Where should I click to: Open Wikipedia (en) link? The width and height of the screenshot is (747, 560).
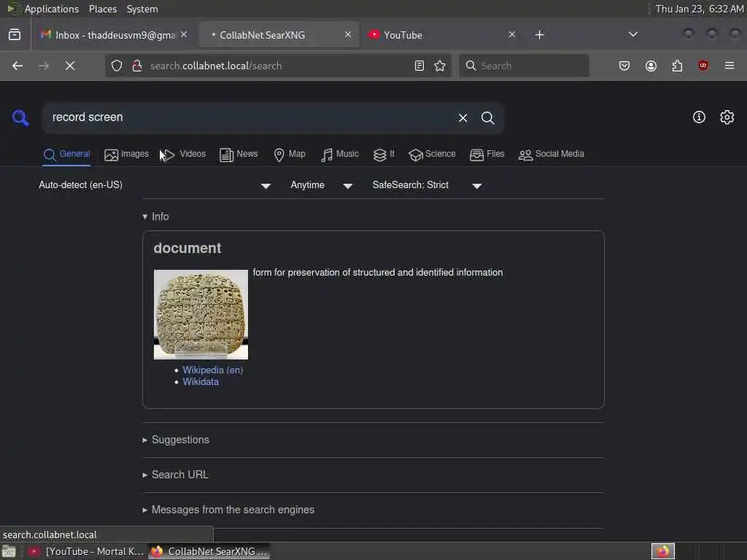213,370
